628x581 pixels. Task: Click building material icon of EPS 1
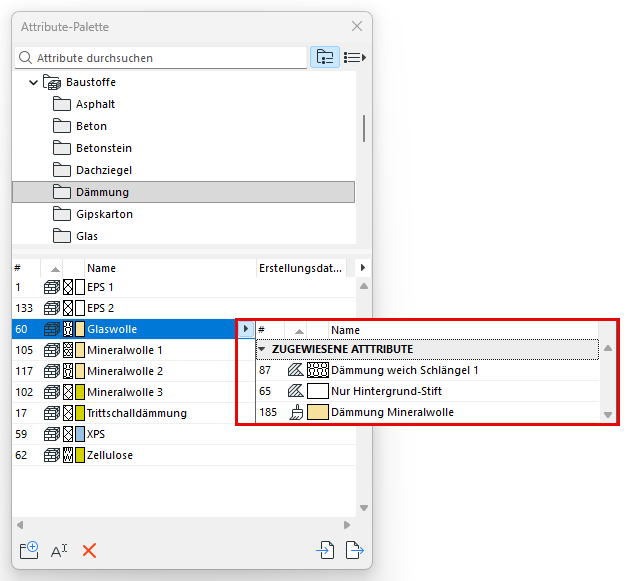52,287
